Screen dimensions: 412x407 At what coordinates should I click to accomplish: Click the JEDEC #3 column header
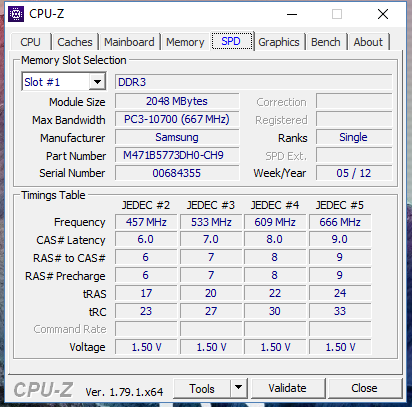[x=211, y=205]
